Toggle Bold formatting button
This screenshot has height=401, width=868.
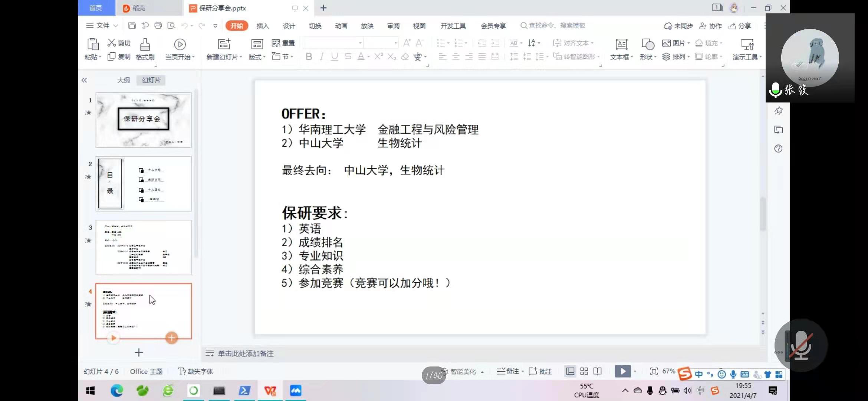[x=309, y=56]
